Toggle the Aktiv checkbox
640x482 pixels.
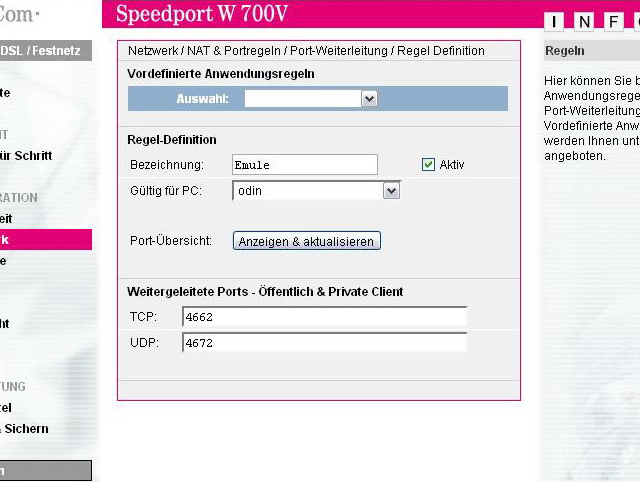click(428, 164)
